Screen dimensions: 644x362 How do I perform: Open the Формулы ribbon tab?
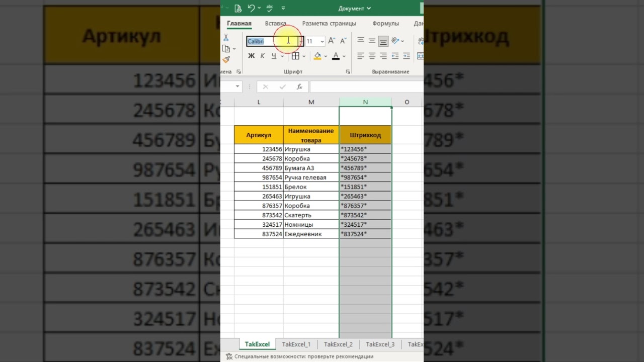point(385,24)
